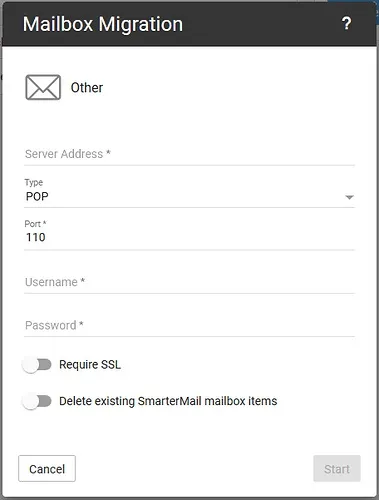379x500 pixels.
Task: Open help via the question mark icon
Action: (346, 24)
